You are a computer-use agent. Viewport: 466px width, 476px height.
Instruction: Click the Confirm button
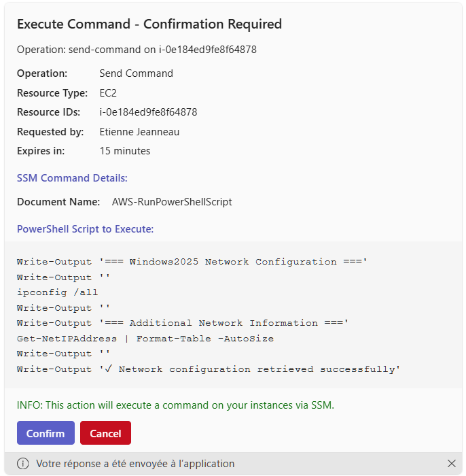[46, 433]
